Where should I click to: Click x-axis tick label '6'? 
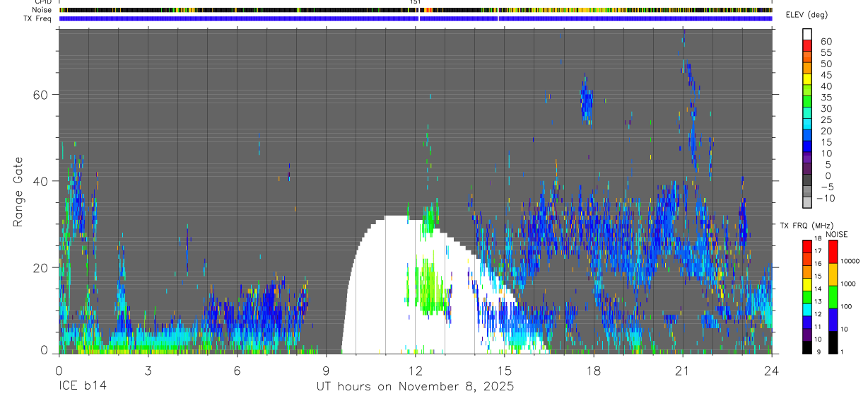[x=237, y=371]
